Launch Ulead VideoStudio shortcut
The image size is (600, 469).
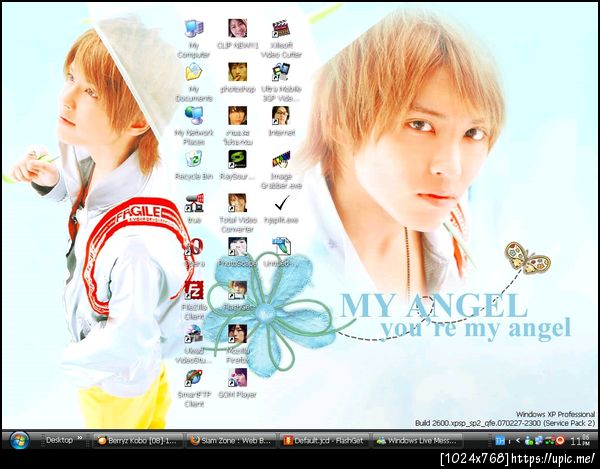tap(194, 334)
